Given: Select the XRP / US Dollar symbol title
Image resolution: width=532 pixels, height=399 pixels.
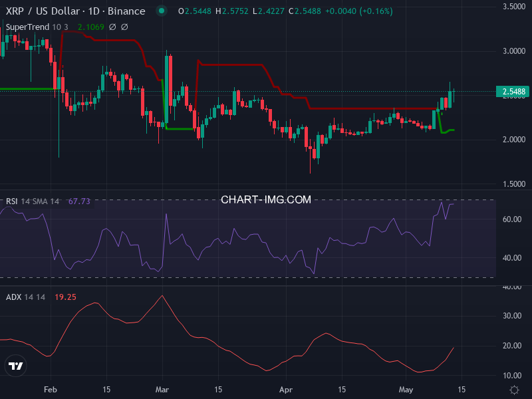Looking at the screenshot, I should click(43, 11).
